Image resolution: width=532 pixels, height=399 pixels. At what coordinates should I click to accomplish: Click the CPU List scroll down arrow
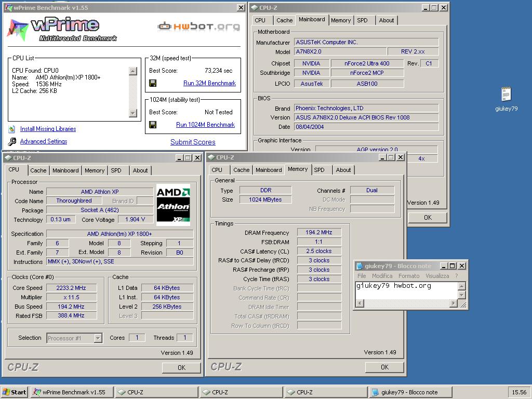tap(133, 113)
